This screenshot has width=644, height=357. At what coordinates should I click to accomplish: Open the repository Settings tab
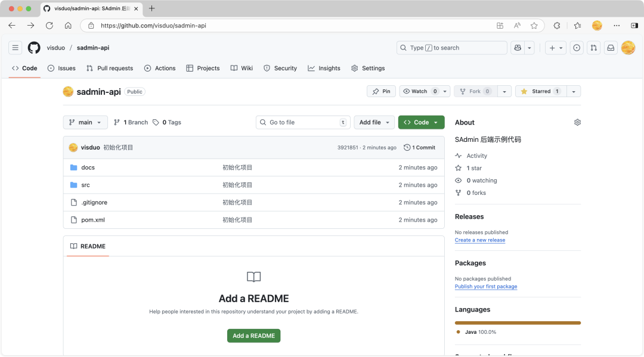368,68
